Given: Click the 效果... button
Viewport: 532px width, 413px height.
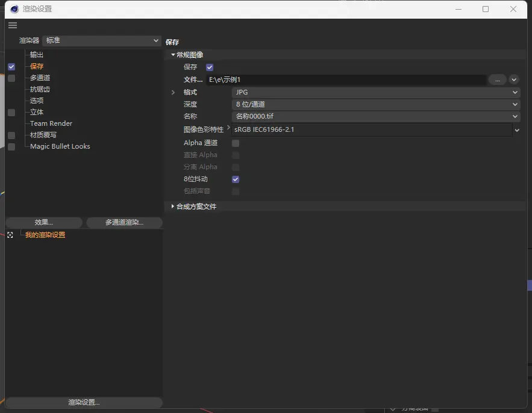Looking at the screenshot, I should pyautogui.click(x=44, y=223).
